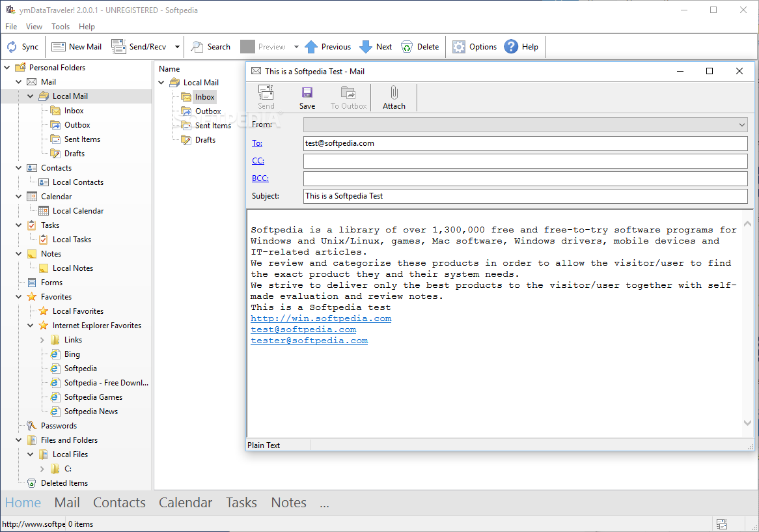Click the tester@softpedia.com link in the body
Image resolution: width=759 pixels, height=532 pixels.
click(309, 341)
